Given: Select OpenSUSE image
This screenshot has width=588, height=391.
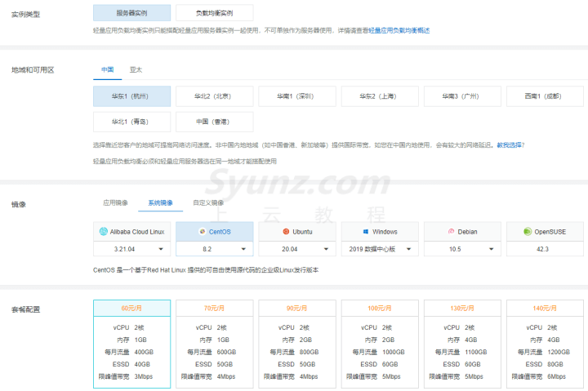Looking at the screenshot, I should (x=546, y=232).
